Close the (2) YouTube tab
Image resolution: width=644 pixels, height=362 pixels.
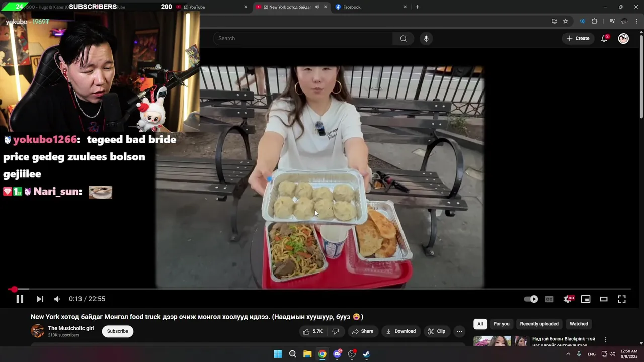coord(246,7)
